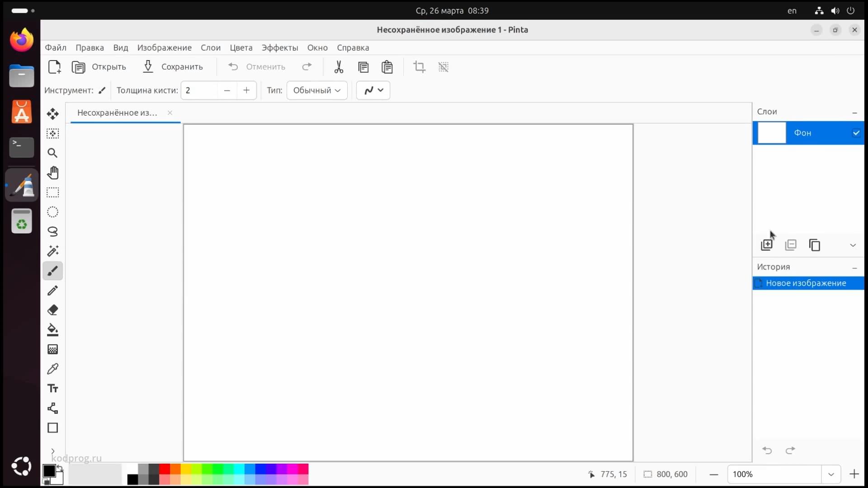Select the Text tool
This screenshot has height=488, width=868.
click(52, 389)
